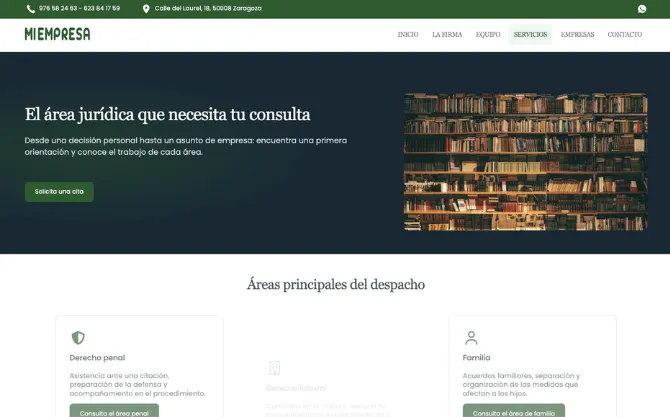The image size is (670, 417).
Task: Click the paragraph starting Desde una decisión personal
Action: [x=186, y=146]
